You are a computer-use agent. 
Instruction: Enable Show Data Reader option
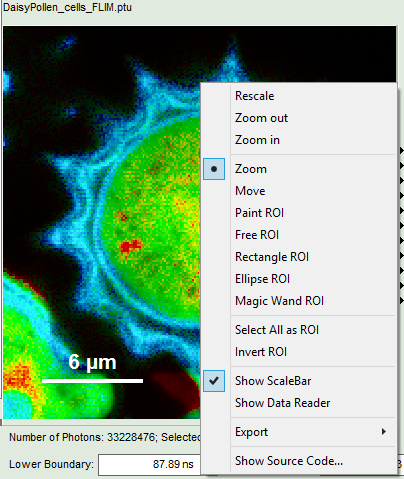point(282,403)
